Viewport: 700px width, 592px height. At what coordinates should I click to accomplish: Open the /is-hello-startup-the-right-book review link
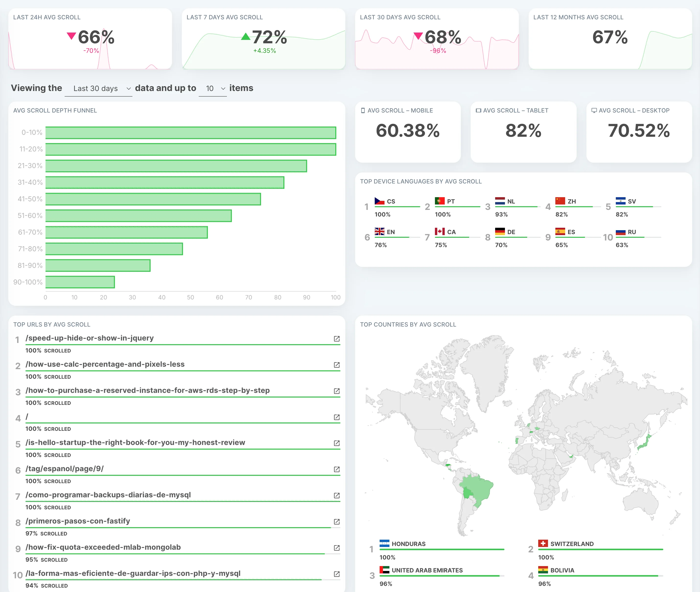point(135,442)
